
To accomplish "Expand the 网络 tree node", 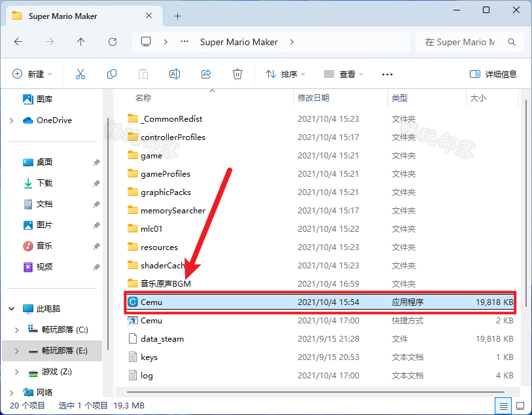I will (12, 393).
